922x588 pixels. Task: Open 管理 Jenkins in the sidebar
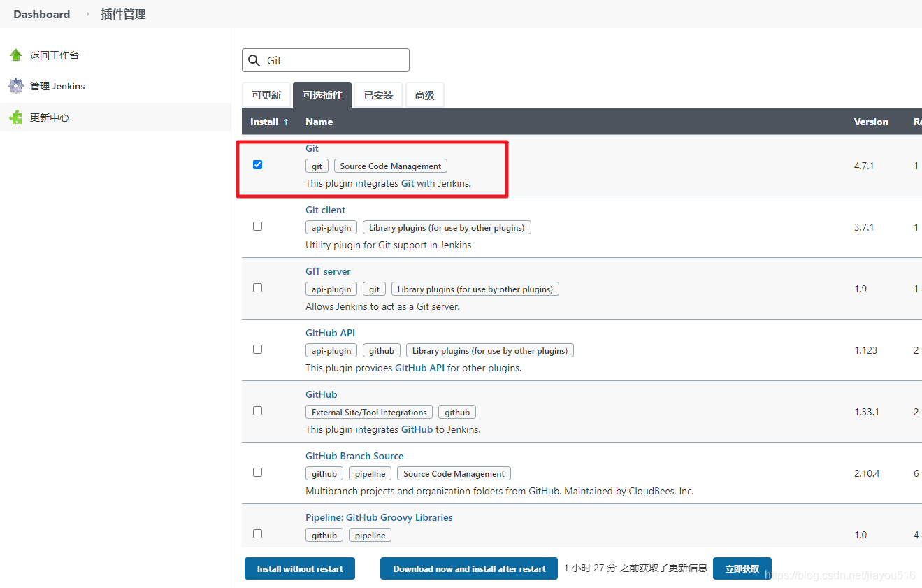(x=57, y=86)
